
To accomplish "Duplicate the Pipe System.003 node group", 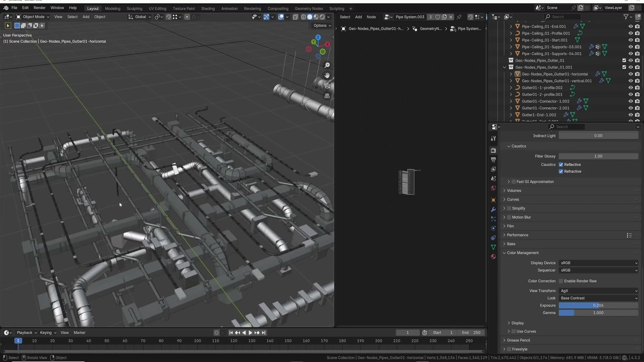I will pyautogui.click(x=444, y=17).
